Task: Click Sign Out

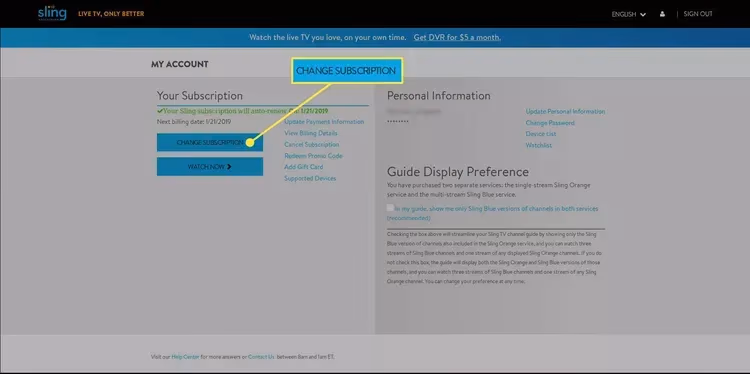Action: point(698,14)
